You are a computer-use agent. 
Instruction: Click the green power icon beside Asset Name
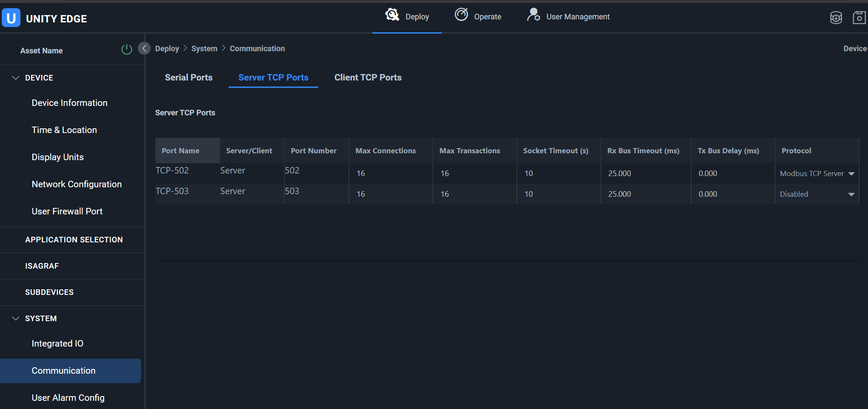[x=127, y=50]
